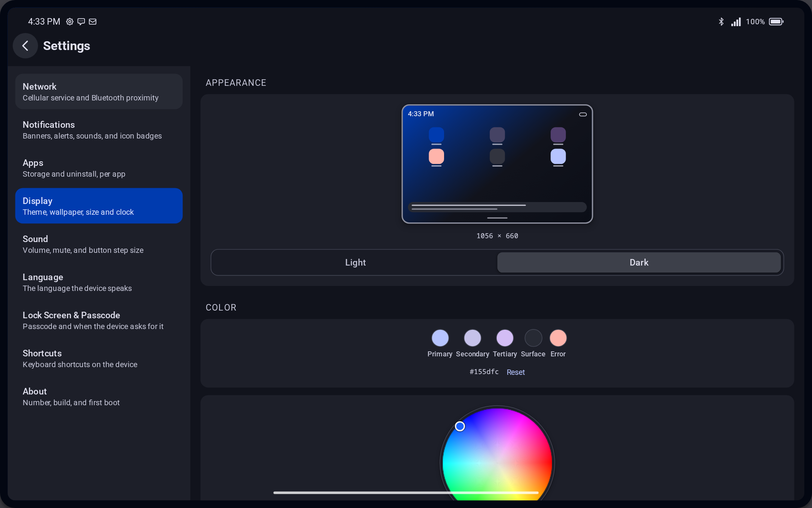This screenshot has height=508, width=812.
Task: Open Notifications settings
Action: pos(99,130)
